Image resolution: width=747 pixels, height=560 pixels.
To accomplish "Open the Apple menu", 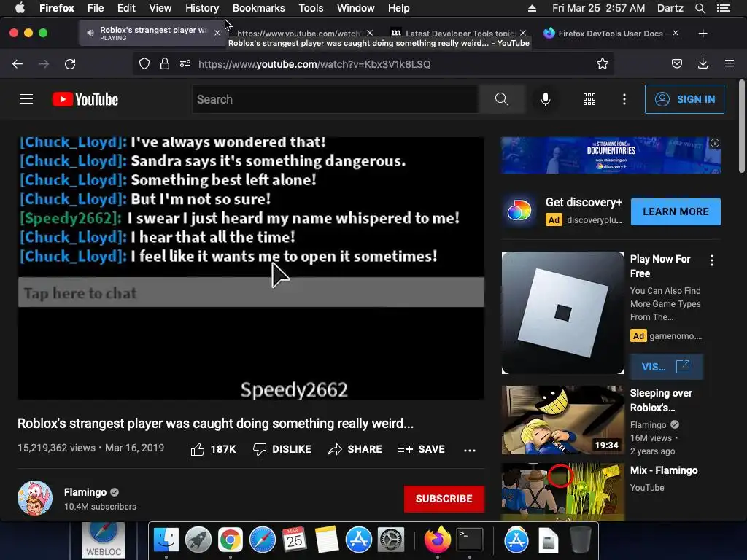I will coord(20,8).
